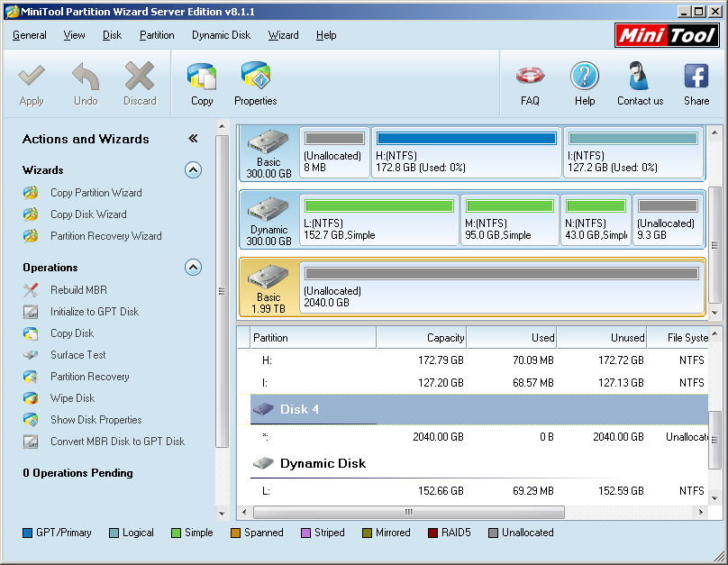
Task: Collapse the Actions and Wizards panel
Action: [x=193, y=139]
